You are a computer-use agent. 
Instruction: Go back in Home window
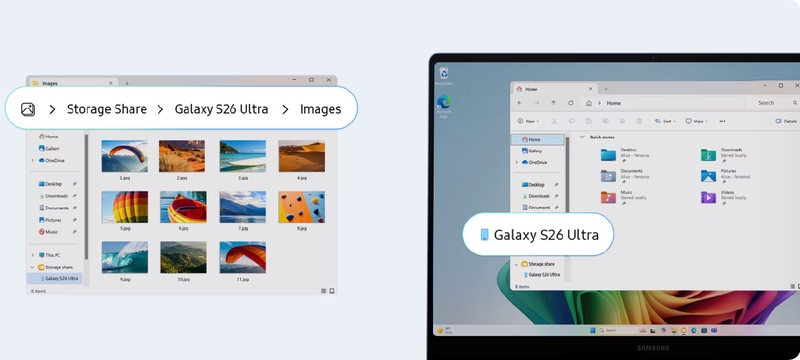pyautogui.click(x=519, y=103)
